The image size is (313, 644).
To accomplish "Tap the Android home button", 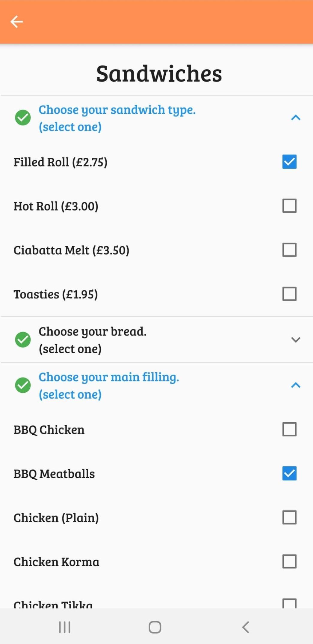I will tap(155, 627).
